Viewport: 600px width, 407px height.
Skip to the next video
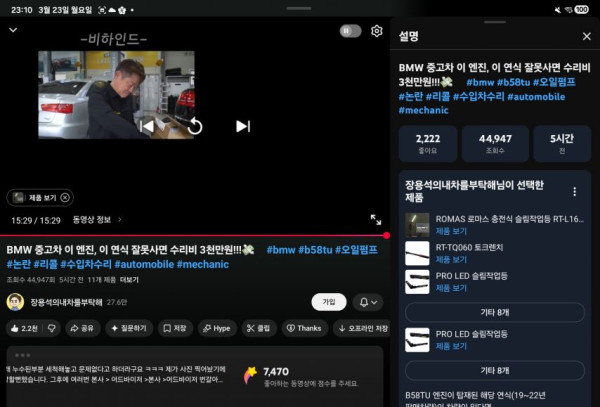(243, 126)
